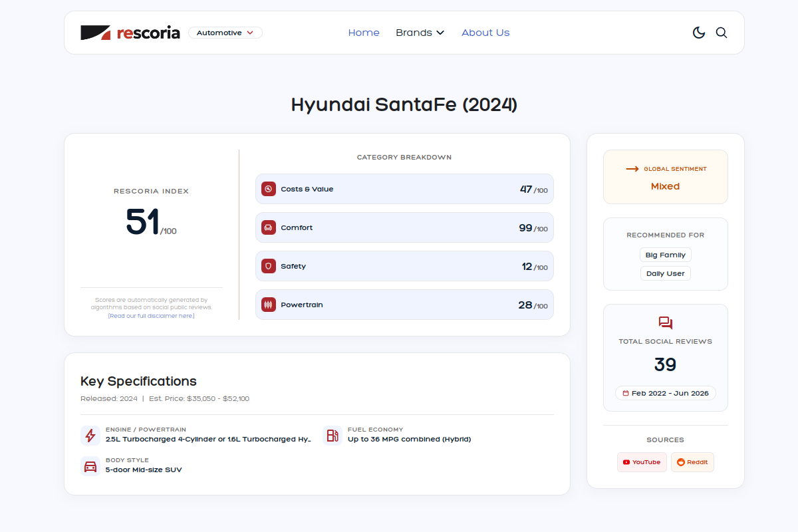Click the Costs & Value icon

tap(269, 189)
